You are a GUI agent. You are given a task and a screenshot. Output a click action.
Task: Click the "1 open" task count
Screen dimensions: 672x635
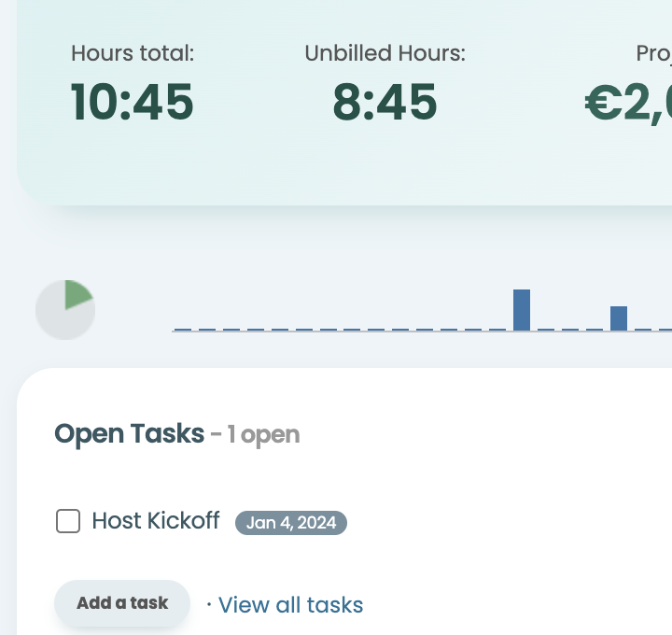coord(264,435)
